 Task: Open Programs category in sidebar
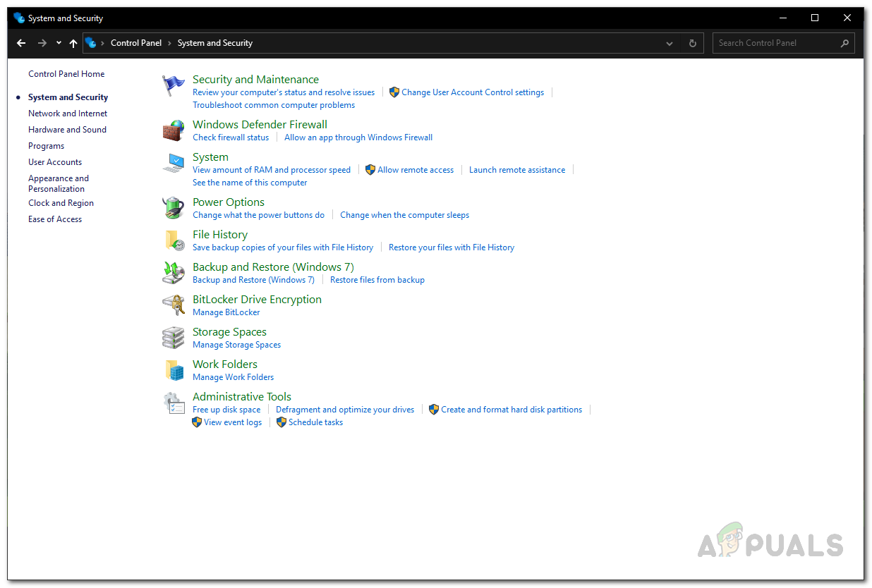(46, 146)
